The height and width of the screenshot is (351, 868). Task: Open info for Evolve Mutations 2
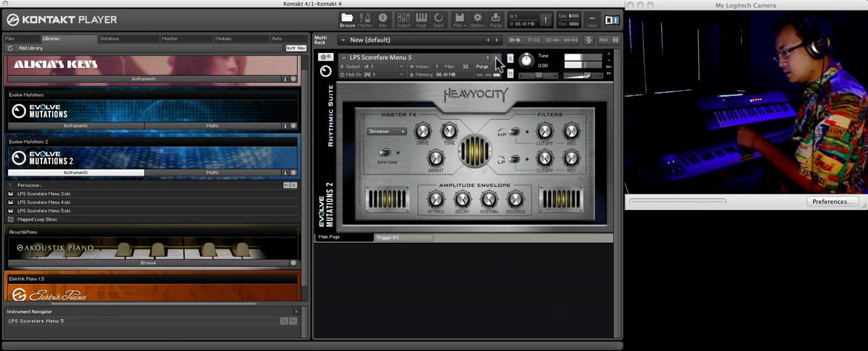coord(285,172)
